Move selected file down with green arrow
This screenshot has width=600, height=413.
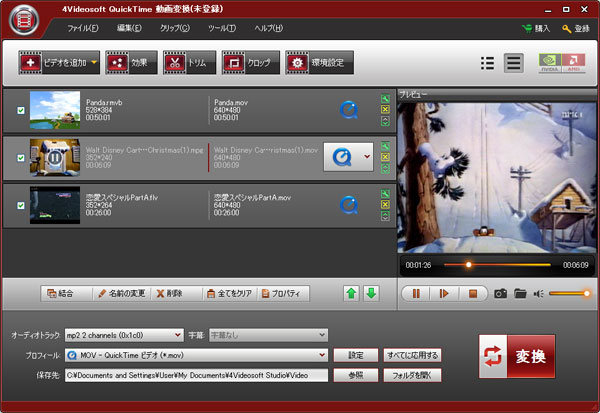[x=371, y=294]
